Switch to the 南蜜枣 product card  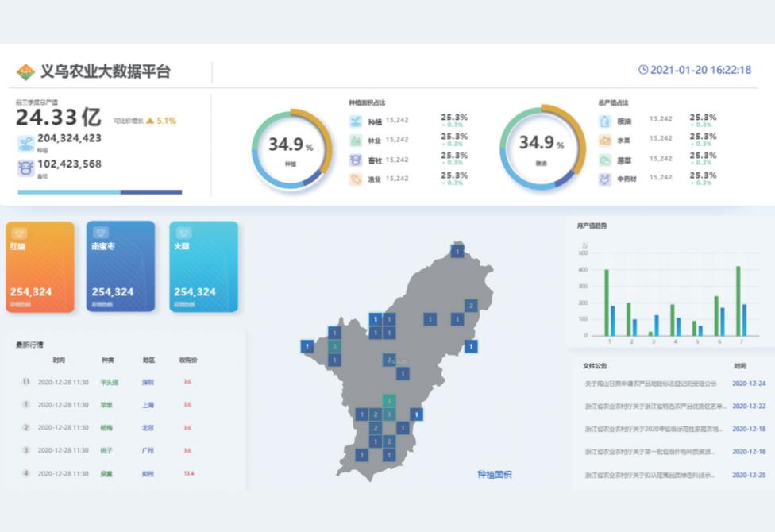tap(121, 266)
